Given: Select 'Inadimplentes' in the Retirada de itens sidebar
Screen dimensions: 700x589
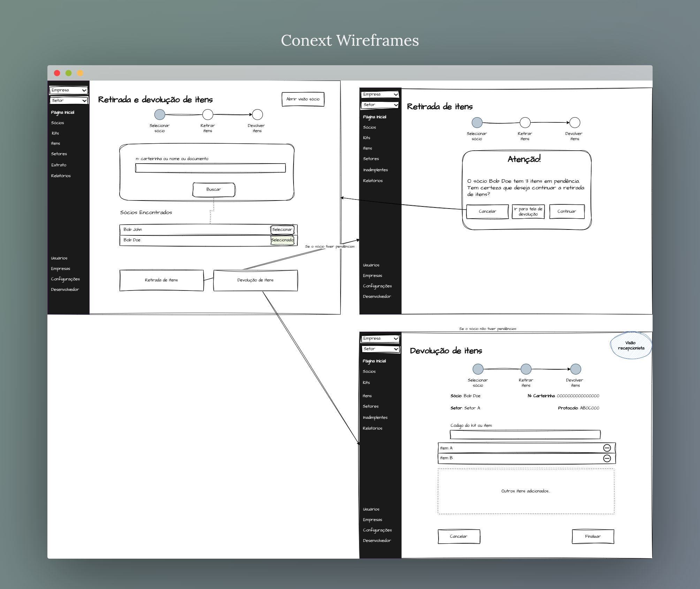Looking at the screenshot, I should coord(375,170).
